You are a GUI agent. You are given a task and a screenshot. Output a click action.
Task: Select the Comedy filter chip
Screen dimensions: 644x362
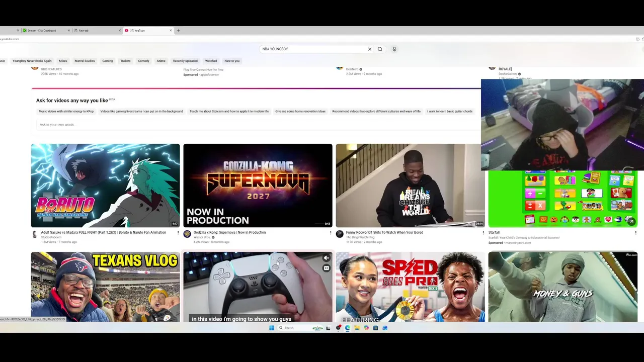(x=144, y=61)
